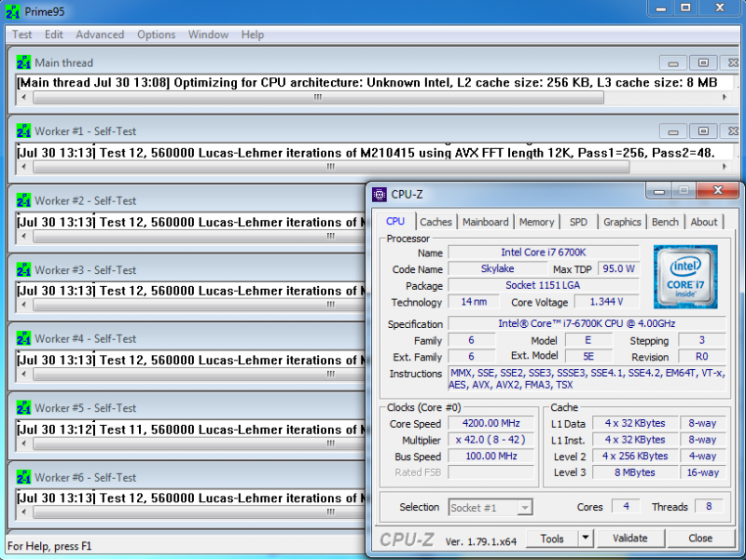Screen dimensions: 746x560
Task: Click the Threads count value 8
Action: coord(709,507)
